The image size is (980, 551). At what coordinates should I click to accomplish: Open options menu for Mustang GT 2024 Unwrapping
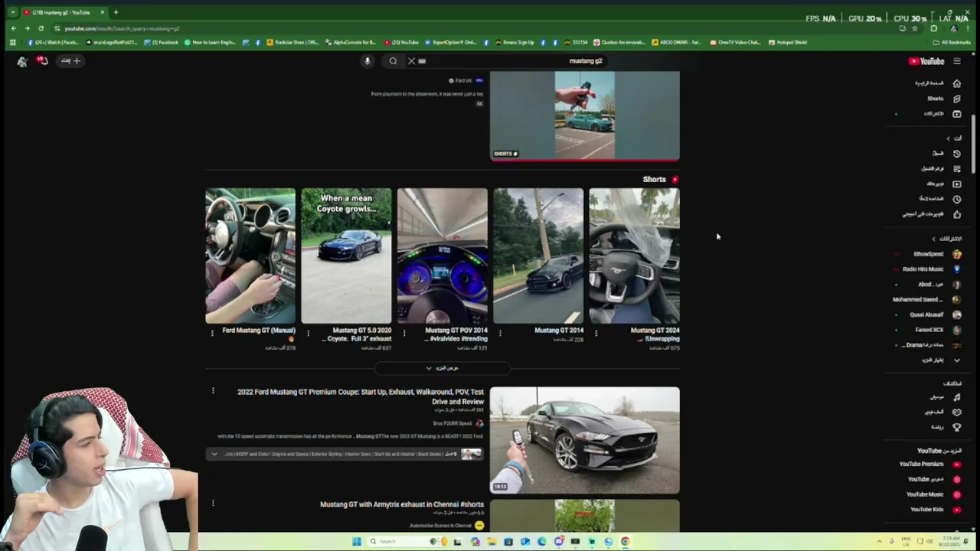(596, 333)
